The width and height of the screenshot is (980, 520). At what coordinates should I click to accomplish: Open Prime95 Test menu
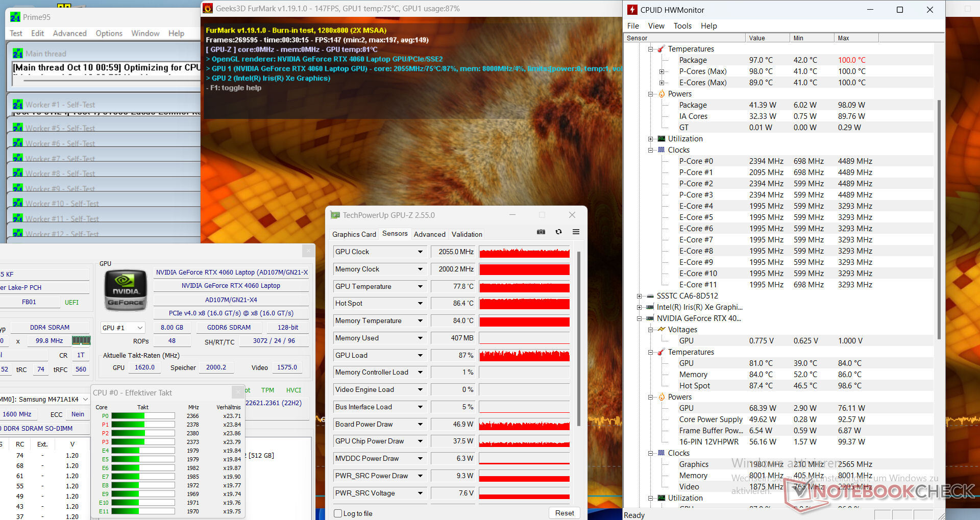pyautogui.click(x=16, y=33)
